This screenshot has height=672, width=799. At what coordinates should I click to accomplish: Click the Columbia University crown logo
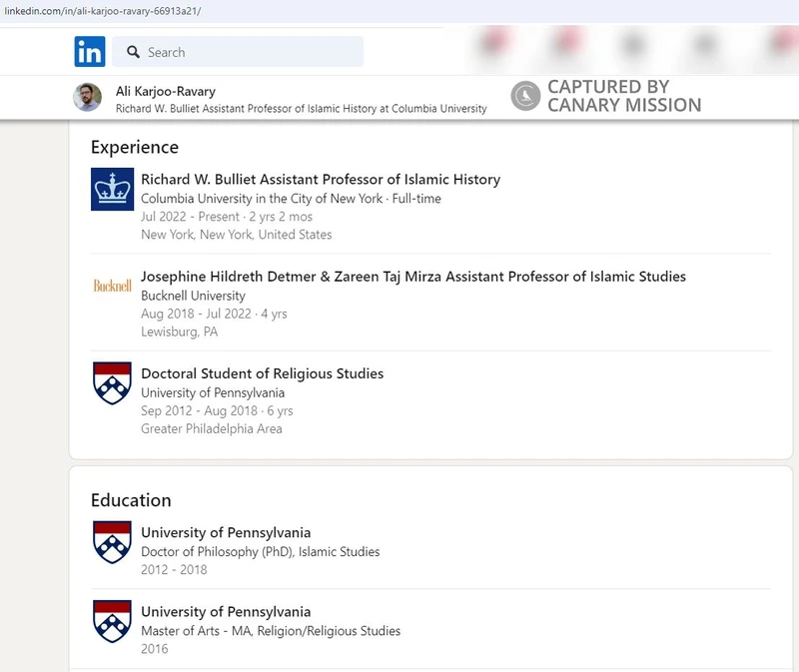[113, 189]
